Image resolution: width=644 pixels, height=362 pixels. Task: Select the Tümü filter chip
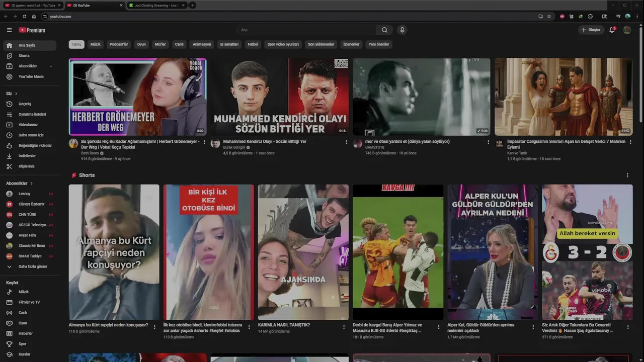[x=76, y=44]
